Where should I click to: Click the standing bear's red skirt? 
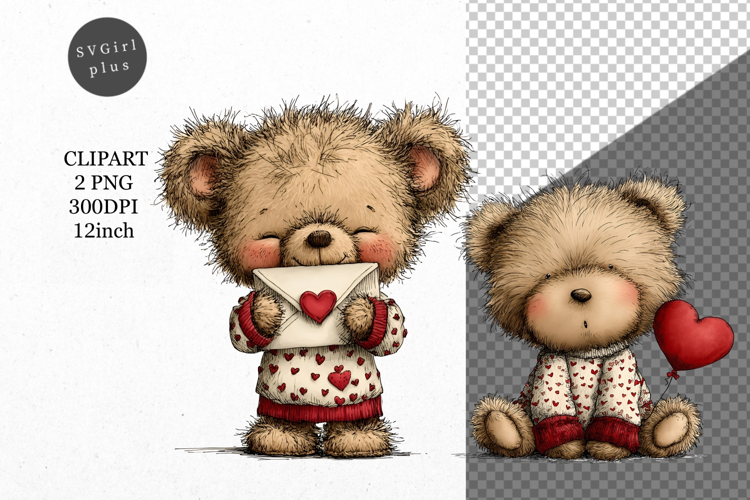click(320, 408)
